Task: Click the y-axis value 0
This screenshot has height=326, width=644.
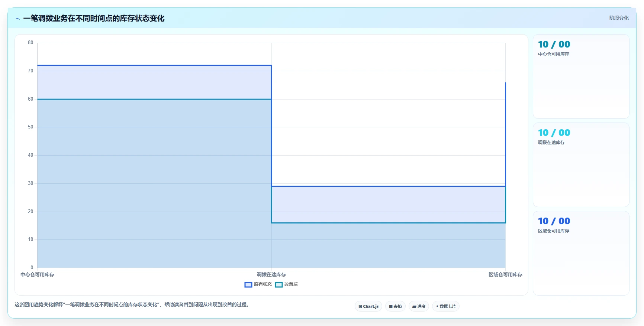Action: tap(32, 268)
